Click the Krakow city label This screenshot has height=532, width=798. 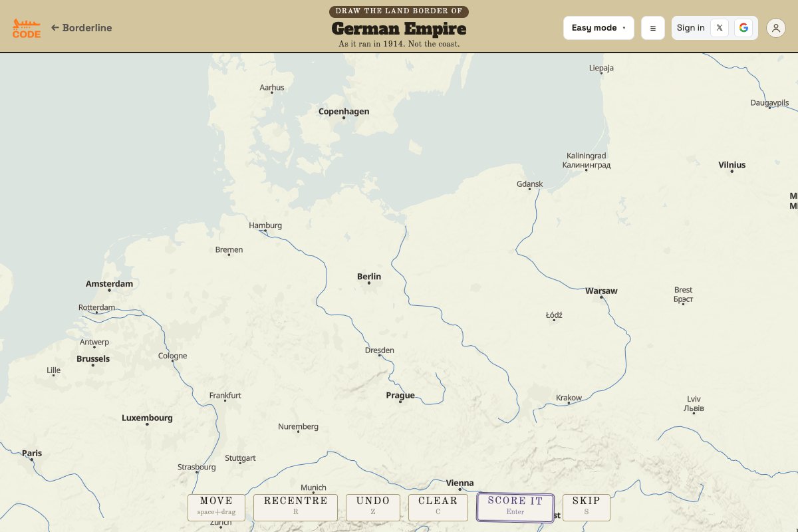(x=569, y=398)
